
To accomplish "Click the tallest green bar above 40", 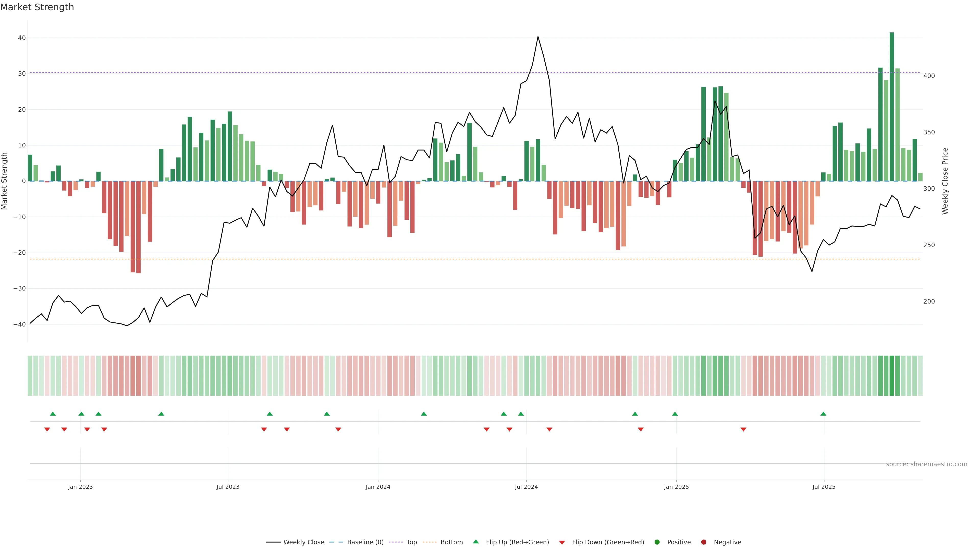I will point(892,106).
